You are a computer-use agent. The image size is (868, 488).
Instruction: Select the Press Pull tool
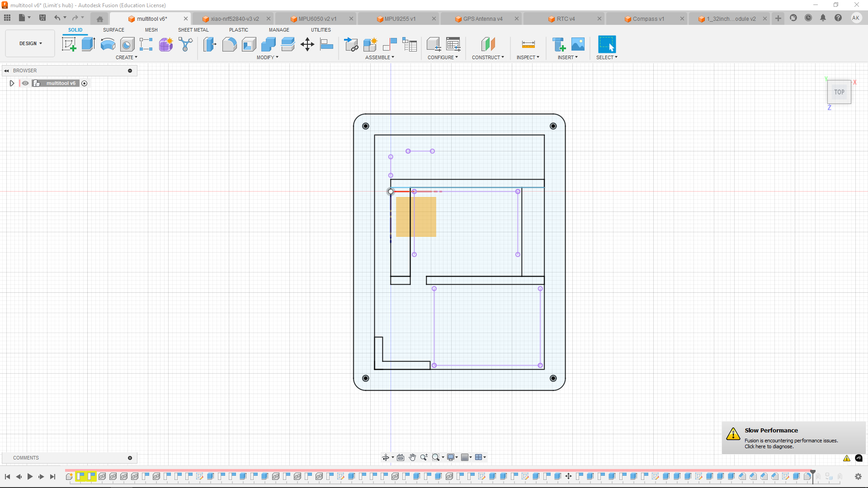pos(209,44)
